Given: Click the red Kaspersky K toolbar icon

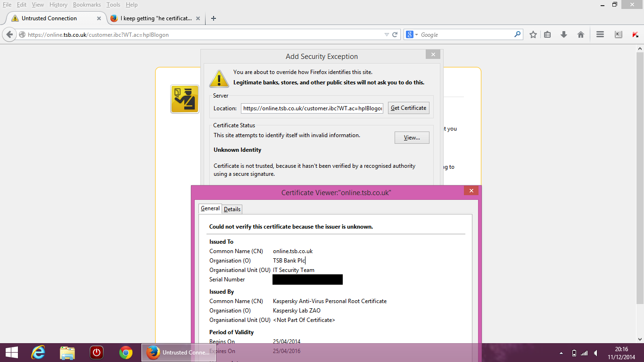Looking at the screenshot, I should pyautogui.click(x=635, y=34).
